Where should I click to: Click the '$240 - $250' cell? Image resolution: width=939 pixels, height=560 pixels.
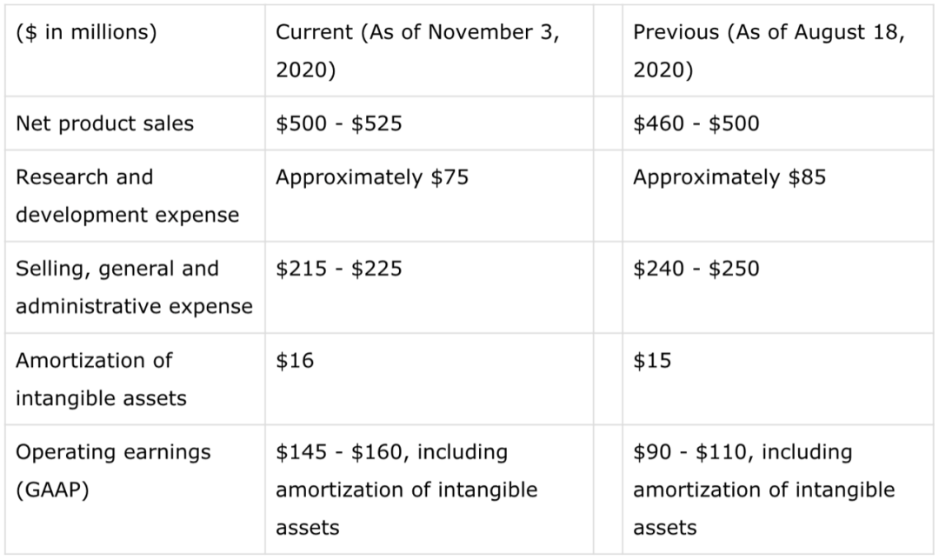coord(696,269)
